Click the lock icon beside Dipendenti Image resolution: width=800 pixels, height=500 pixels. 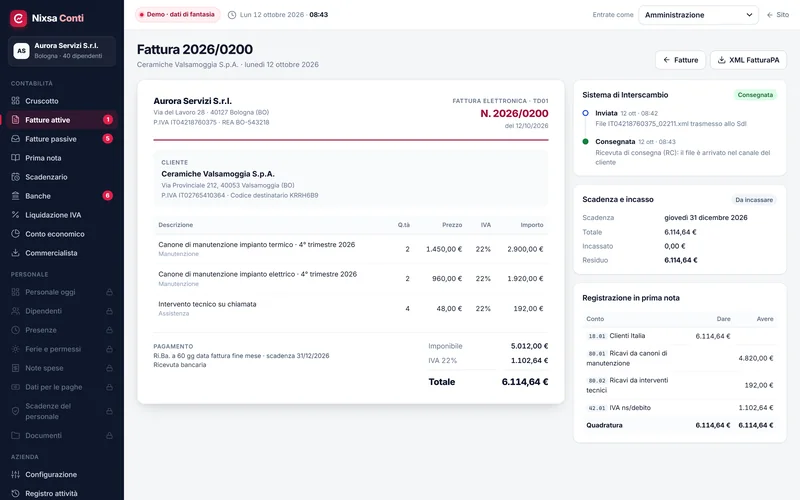[x=109, y=311]
